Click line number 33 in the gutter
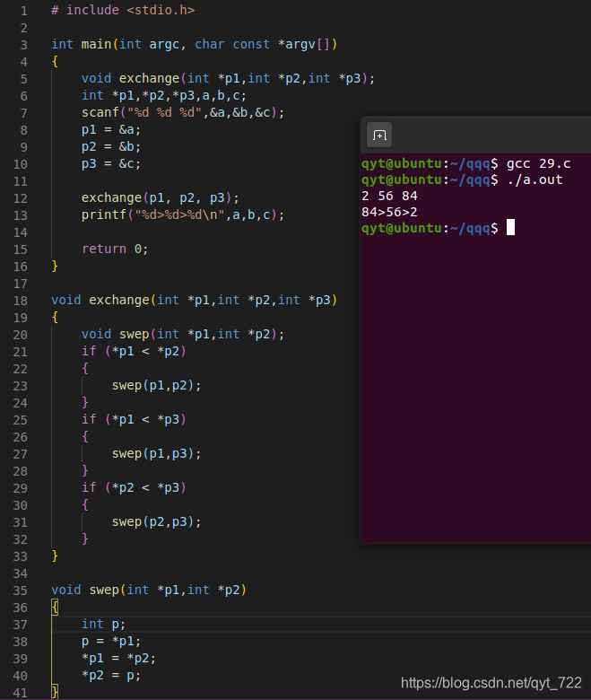Screen dimensions: 591x700 (x=20, y=556)
